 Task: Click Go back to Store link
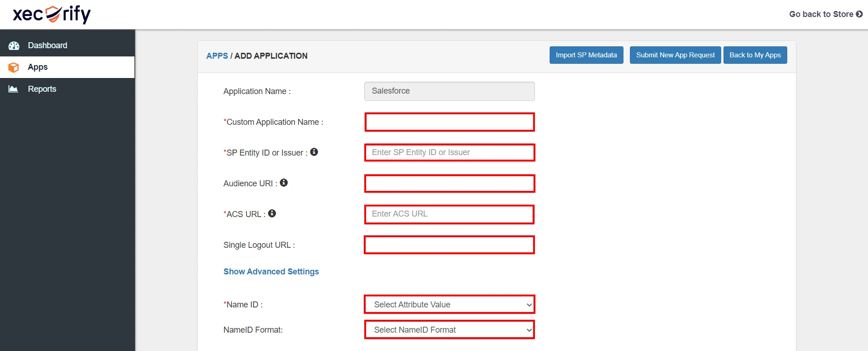pyautogui.click(x=826, y=14)
